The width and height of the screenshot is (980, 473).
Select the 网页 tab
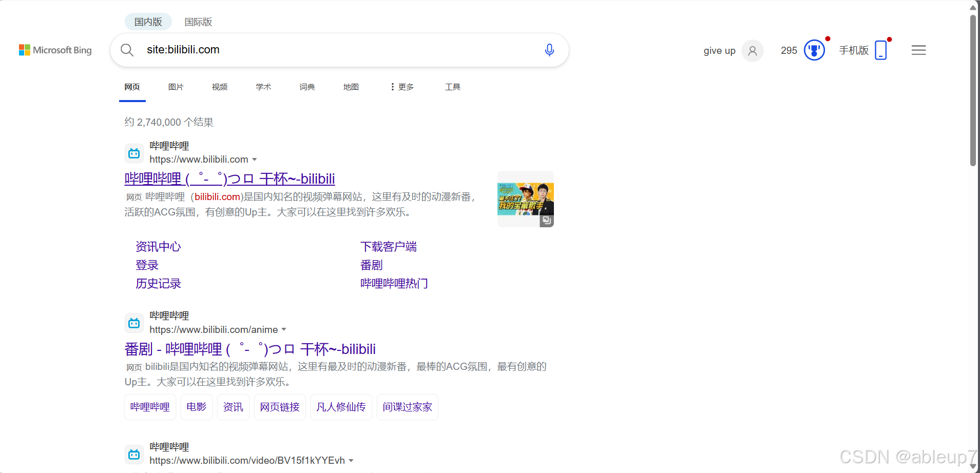(132, 87)
